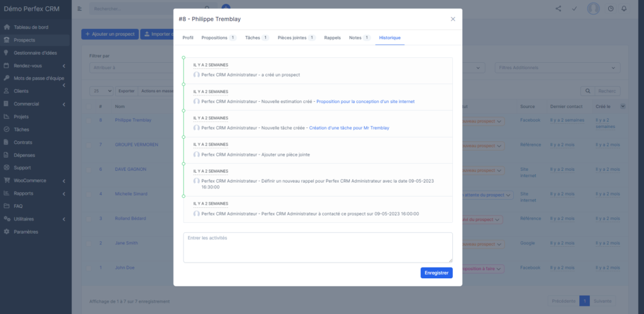Click the WooCommerce cart icon in the sidebar
The height and width of the screenshot is (314, 644).
click(x=6, y=180)
